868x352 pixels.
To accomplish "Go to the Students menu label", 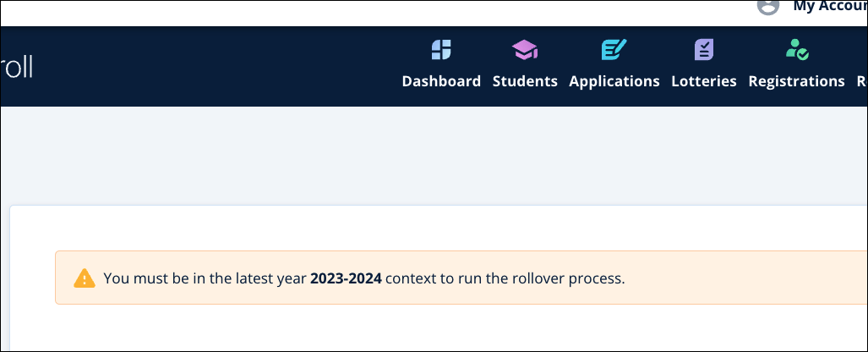I will pos(525,81).
